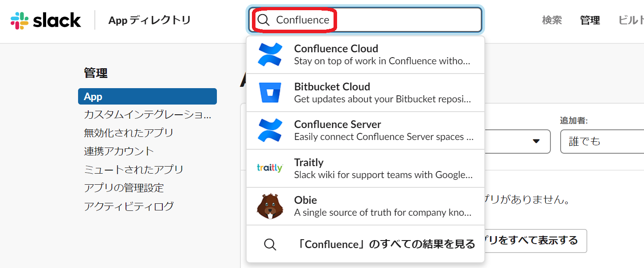
Task: Select Bitbucket Cloud search result title
Action: [332, 86]
